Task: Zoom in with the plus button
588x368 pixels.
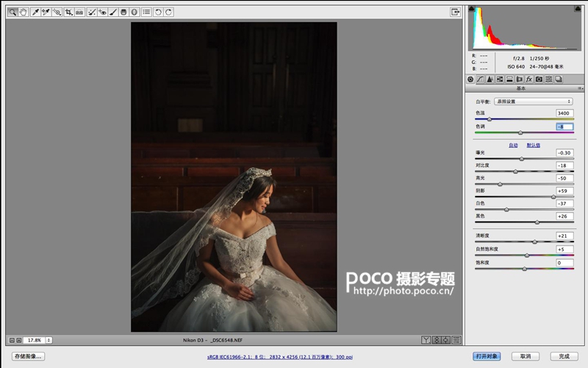Action: click(x=19, y=340)
